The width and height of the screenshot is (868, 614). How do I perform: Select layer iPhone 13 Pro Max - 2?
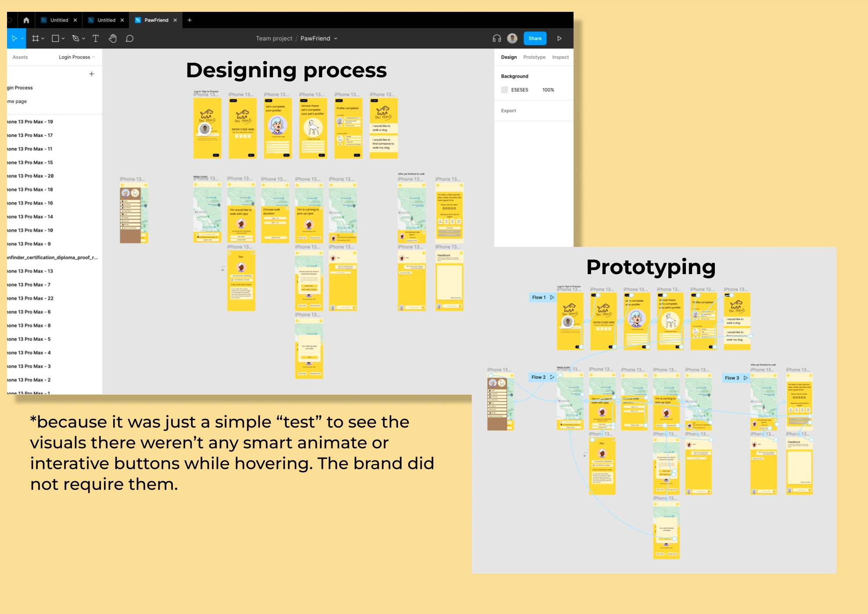(54, 380)
